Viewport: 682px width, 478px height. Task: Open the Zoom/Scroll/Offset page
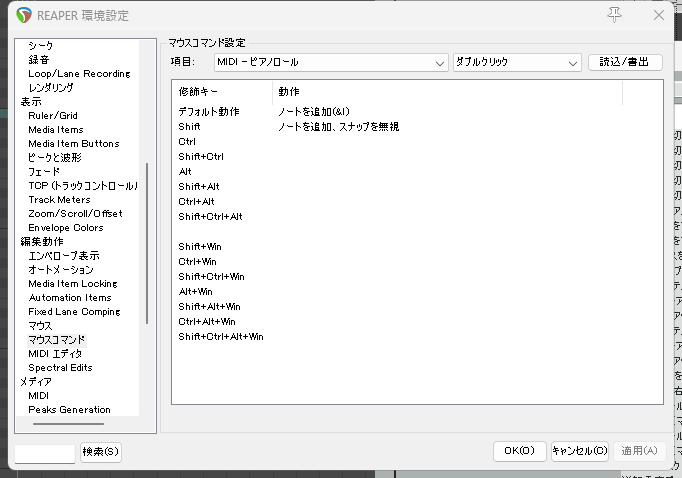[75, 214]
